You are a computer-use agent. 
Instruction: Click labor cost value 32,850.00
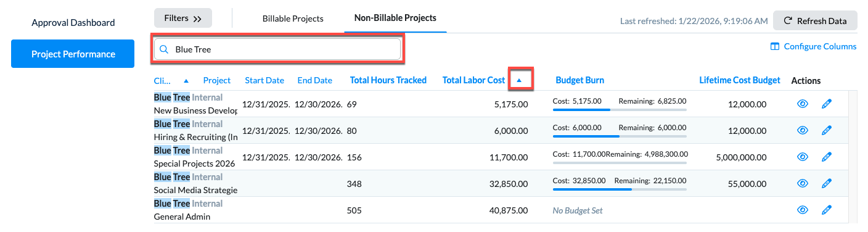coord(509,183)
